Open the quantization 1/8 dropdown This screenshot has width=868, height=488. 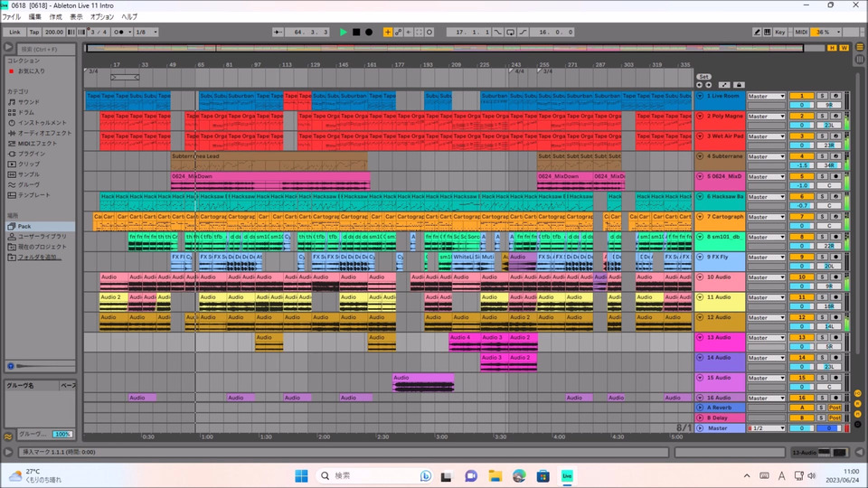click(x=146, y=33)
